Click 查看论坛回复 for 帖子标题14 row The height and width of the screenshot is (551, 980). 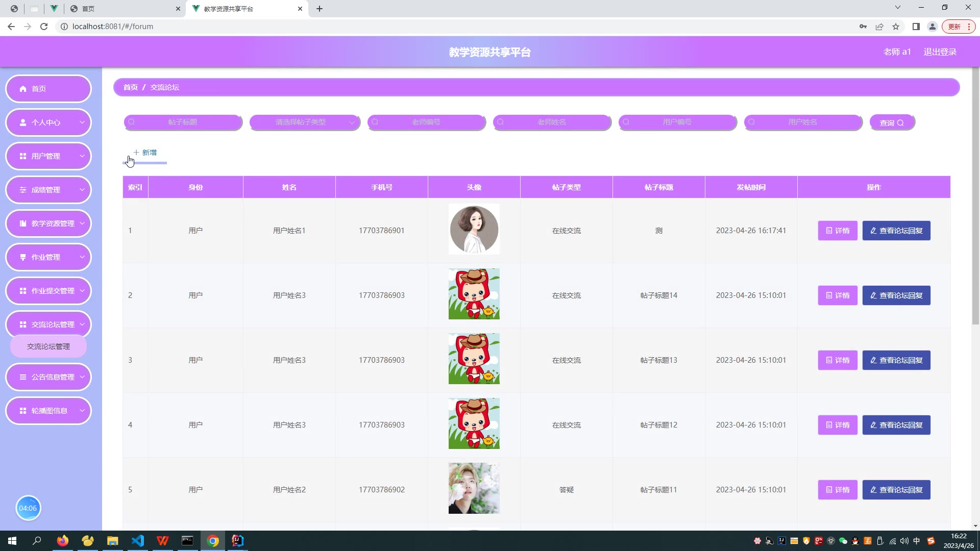[896, 295]
